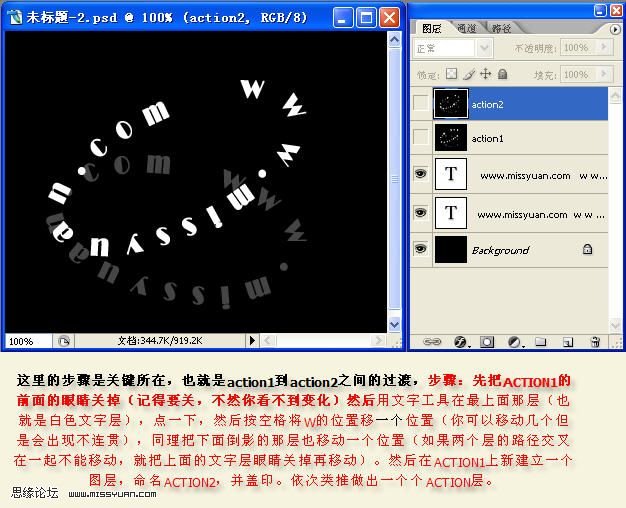This screenshot has width=626, height=508.
Task: Open the opacity slider arrow
Action: (x=604, y=48)
